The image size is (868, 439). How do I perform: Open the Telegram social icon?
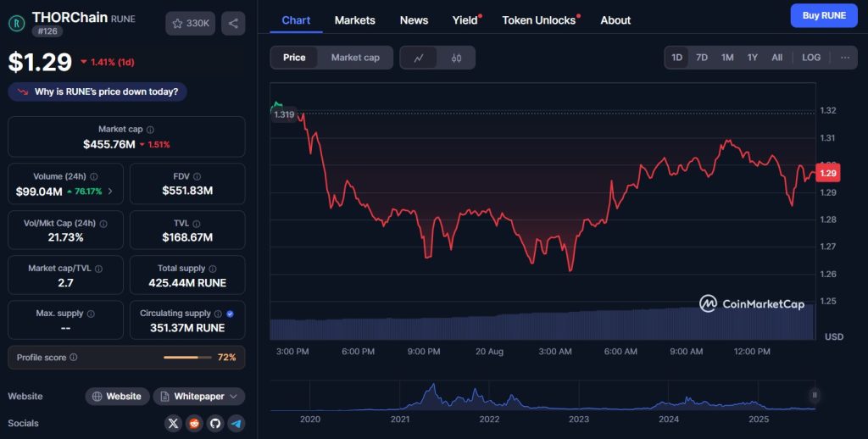point(236,423)
